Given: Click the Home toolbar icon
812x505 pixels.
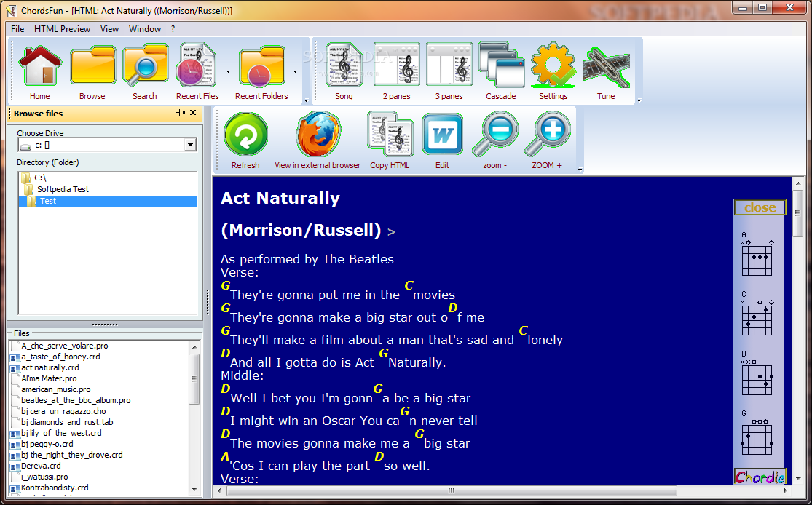Looking at the screenshot, I should click(x=40, y=65).
